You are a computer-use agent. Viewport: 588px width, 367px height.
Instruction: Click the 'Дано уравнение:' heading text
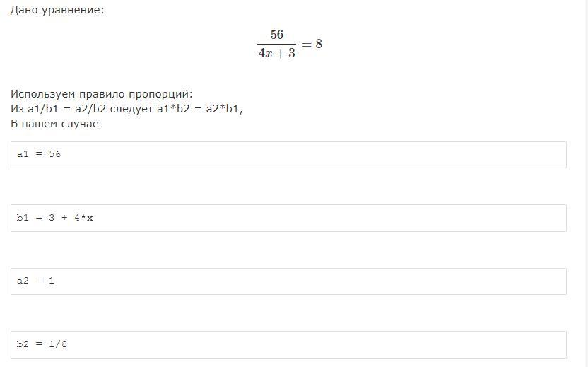tap(57, 11)
